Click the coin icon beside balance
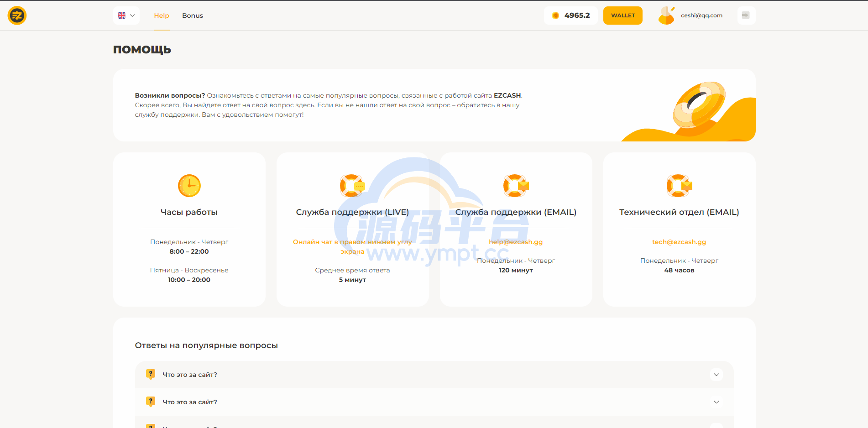Viewport: 868px width, 428px height. pos(555,16)
